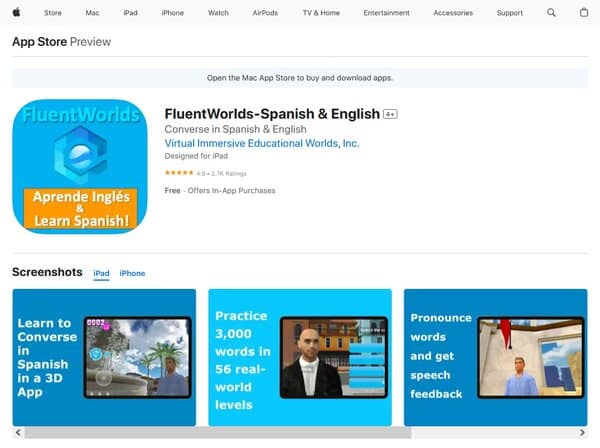Open the TV & Home menu

coord(321,13)
